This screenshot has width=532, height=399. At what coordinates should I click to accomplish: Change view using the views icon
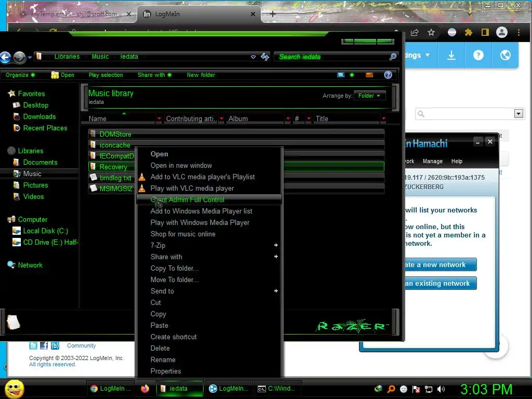(341, 75)
